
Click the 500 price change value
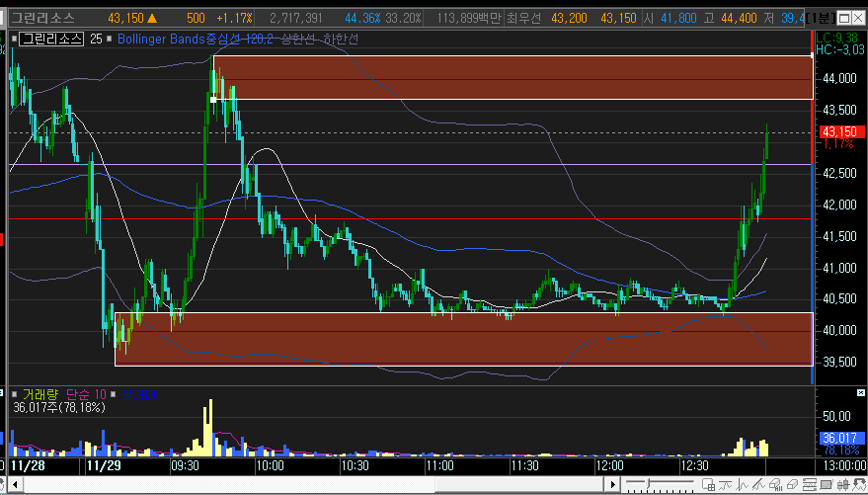click(196, 18)
